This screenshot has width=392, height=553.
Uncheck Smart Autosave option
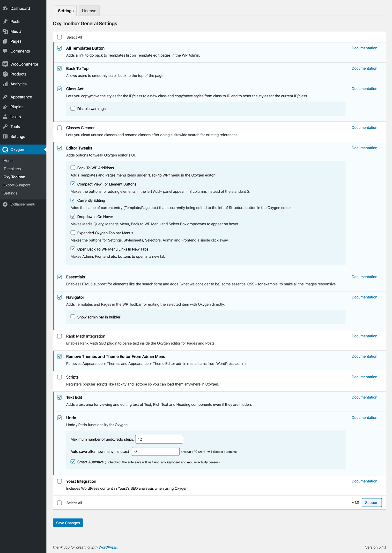tap(73, 462)
